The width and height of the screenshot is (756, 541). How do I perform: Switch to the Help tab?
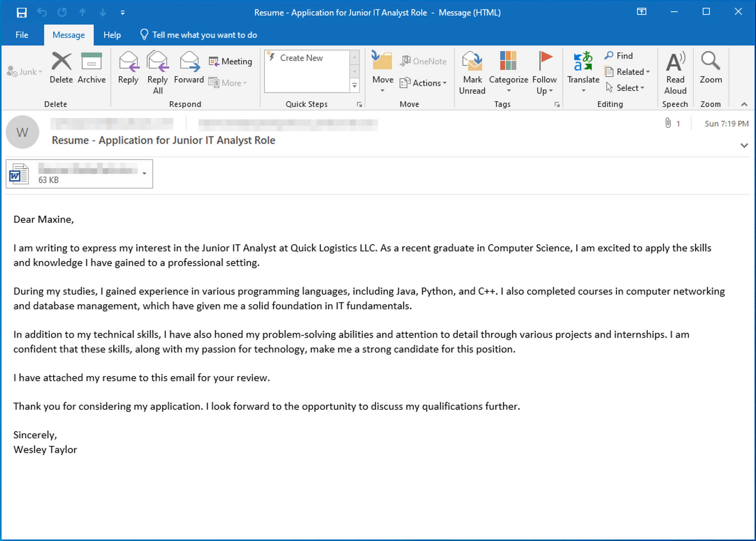click(x=112, y=35)
